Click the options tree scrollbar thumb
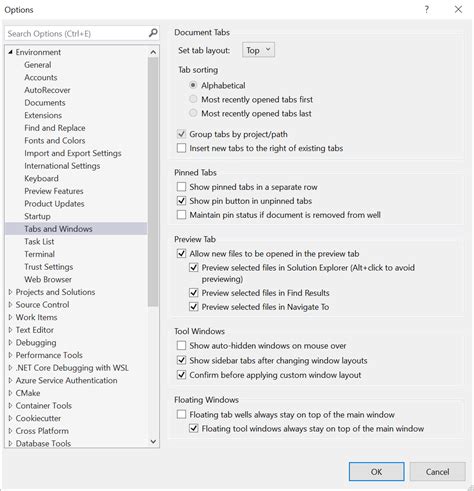 pos(153,182)
